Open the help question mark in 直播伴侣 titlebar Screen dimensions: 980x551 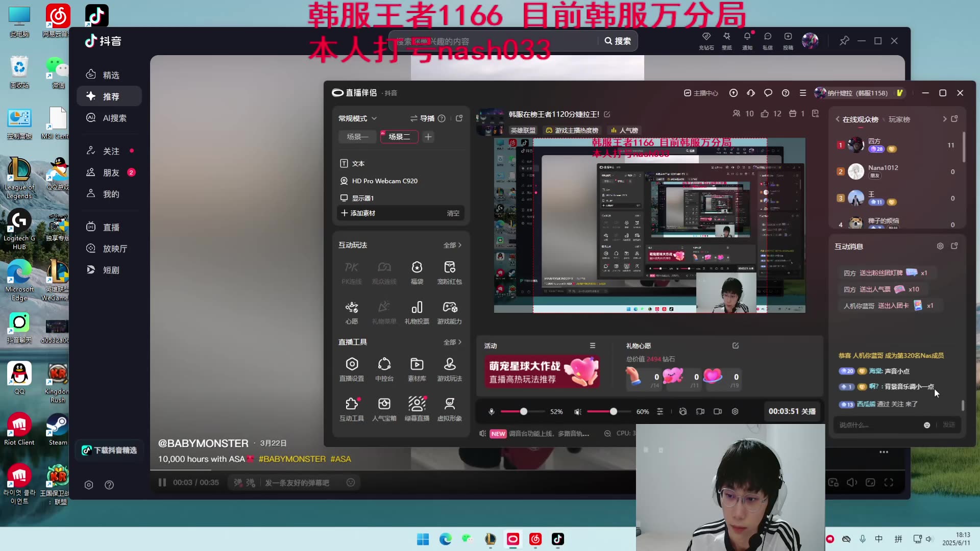[x=786, y=93]
